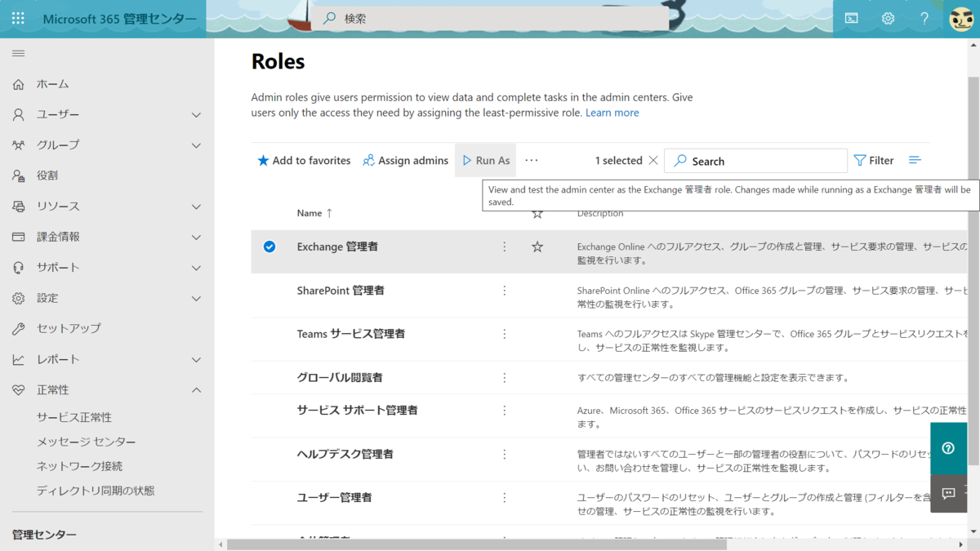This screenshot has height=551, width=980.
Task: Open the app launcher waffle icon
Action: point(18,18)
